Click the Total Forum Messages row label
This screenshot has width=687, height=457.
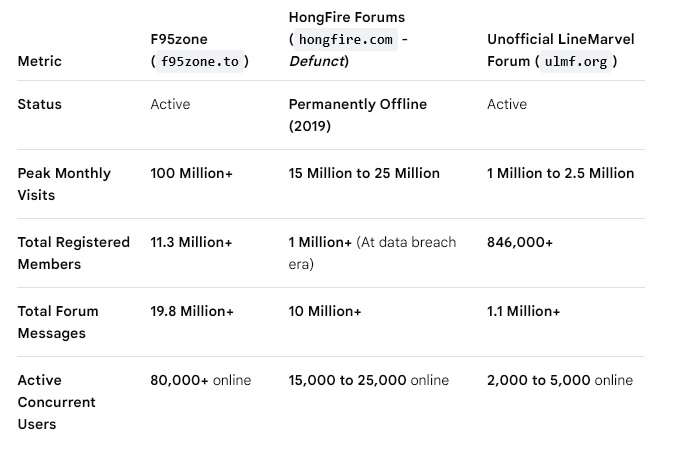click(x=58, y=322)
